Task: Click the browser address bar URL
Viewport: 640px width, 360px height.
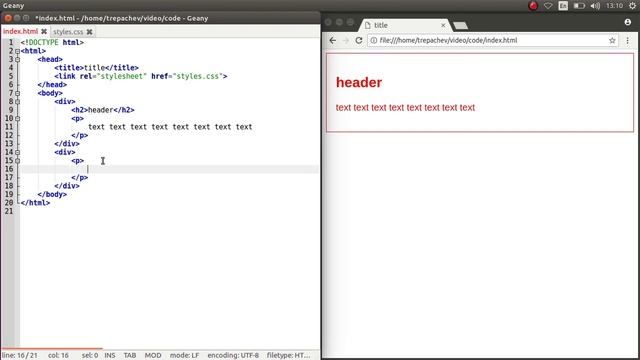Action: point(448,40)
